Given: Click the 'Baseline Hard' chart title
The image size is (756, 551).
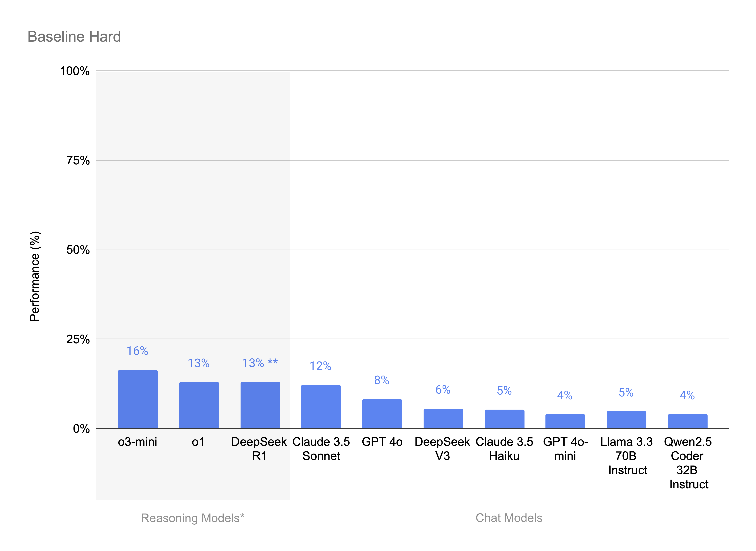Looking at the screenshot, I should click(74, 37).
